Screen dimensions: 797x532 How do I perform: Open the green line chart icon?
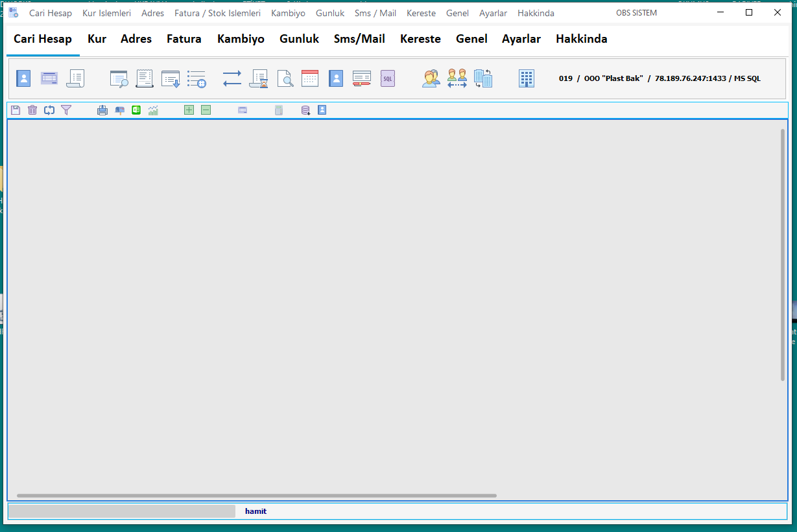[x=153, y=110]
